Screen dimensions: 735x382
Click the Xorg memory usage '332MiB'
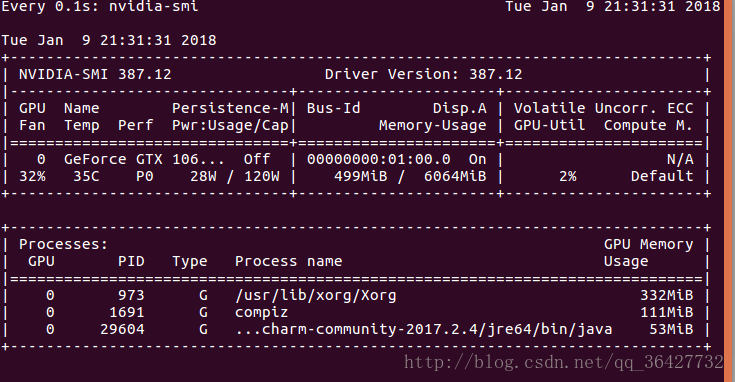(667, 295)
